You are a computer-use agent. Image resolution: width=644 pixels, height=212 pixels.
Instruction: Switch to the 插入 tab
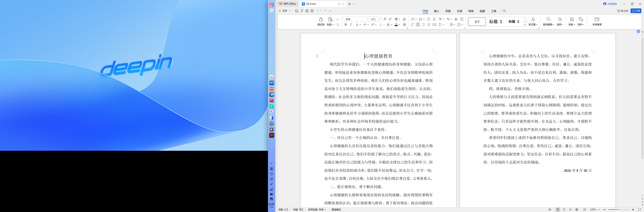tap(437, 11)
